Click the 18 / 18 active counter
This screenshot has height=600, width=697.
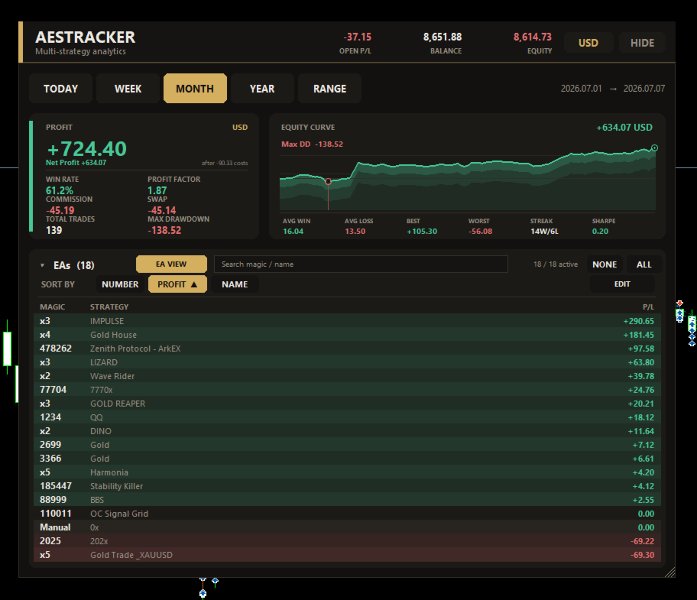click(x=556, y=264)
